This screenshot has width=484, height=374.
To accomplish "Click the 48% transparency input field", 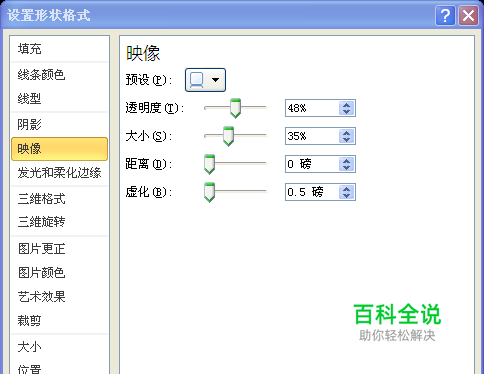I will point(312,108).
